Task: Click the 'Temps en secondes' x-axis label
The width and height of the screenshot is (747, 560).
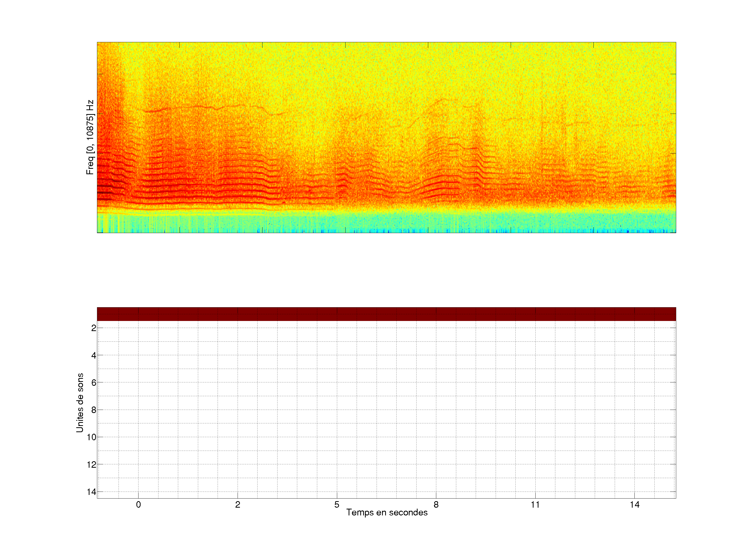Action: tap(387, 512)
